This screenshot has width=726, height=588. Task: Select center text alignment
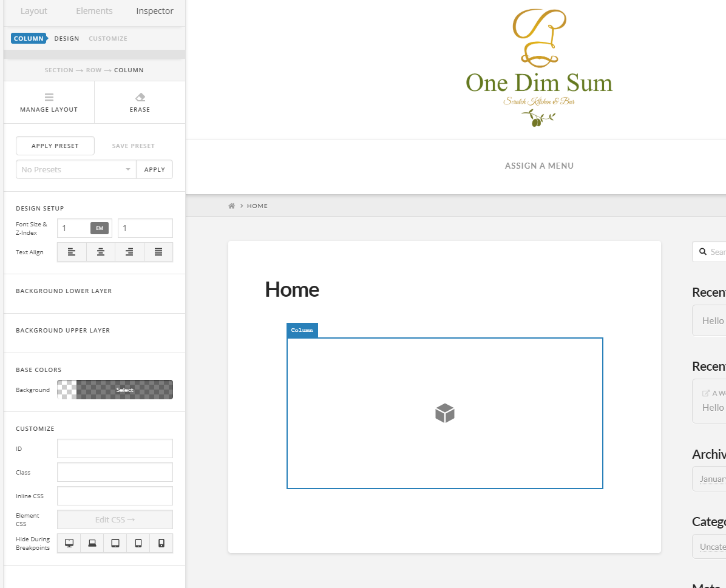[101, 252]
